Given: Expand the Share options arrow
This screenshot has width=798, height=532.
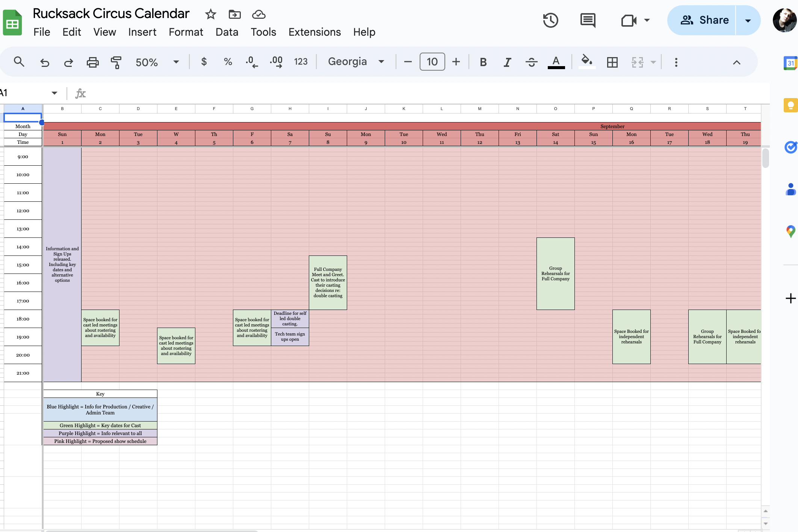Looking at the screenshot, I should [748, 20].
